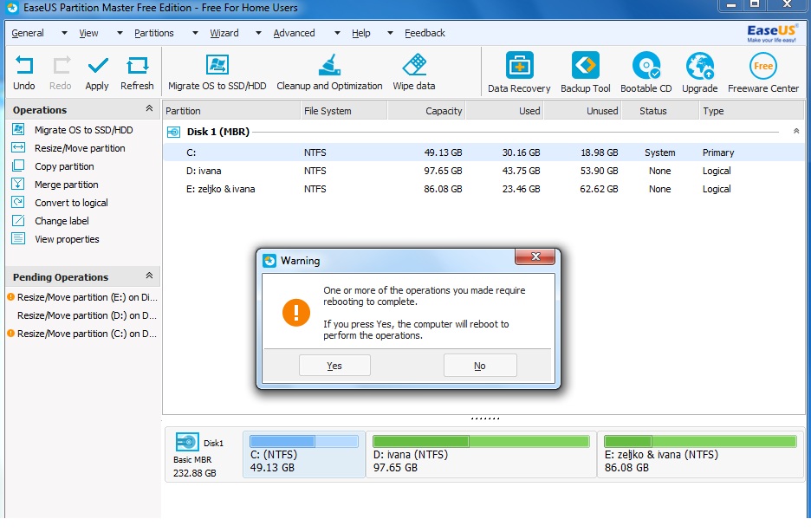This screenshot has height=532, width=811.
Task: Click the Apply checkmark icon
Action: [x=97, y=66]
